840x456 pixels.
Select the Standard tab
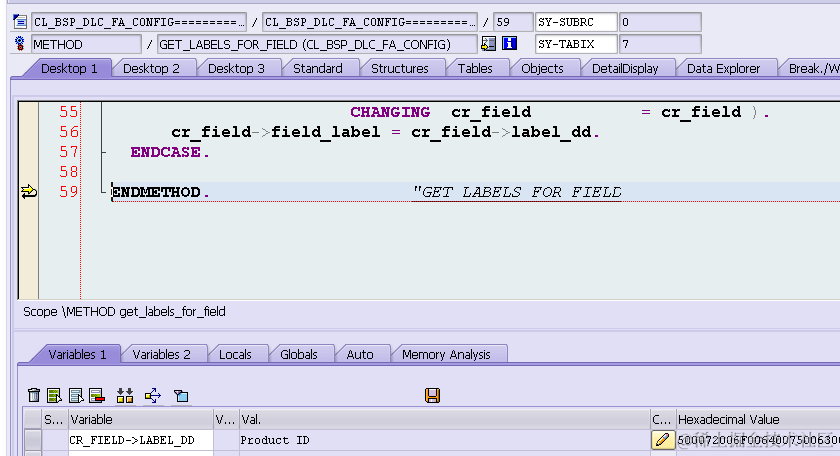pos(318,69)
